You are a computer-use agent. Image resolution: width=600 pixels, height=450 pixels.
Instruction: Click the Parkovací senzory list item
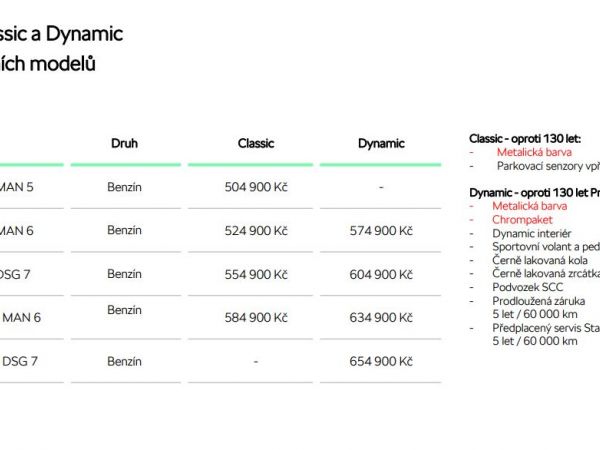[547, 165]
